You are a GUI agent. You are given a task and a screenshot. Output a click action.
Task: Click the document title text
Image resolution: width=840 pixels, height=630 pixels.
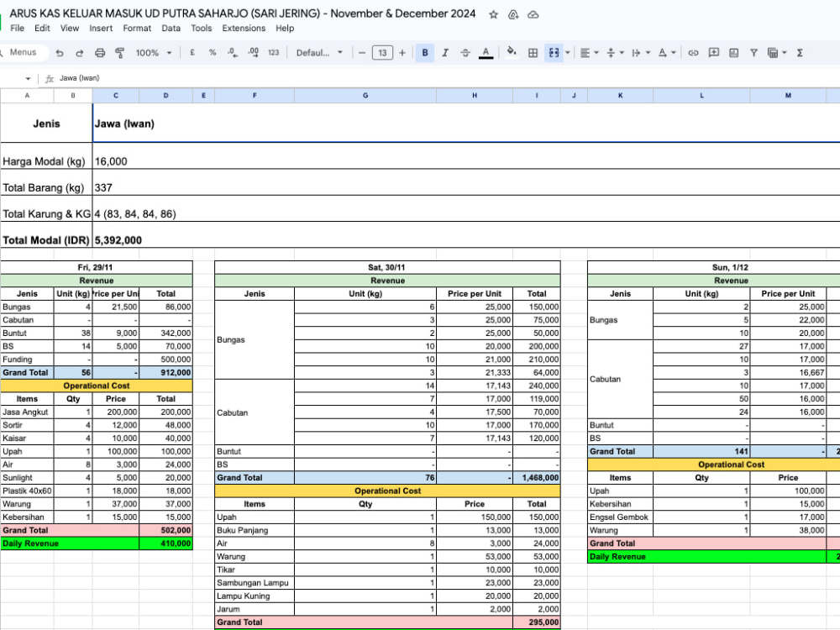(243, 13)
